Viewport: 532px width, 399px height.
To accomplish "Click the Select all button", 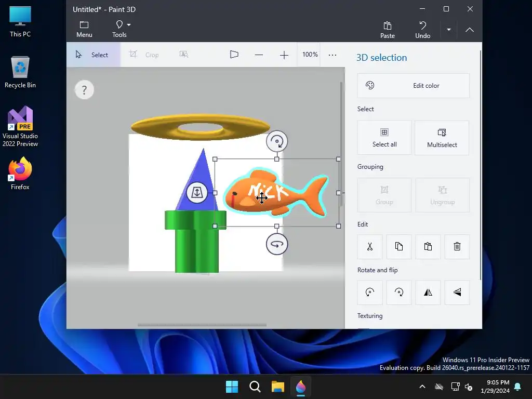I will [384, 138].
